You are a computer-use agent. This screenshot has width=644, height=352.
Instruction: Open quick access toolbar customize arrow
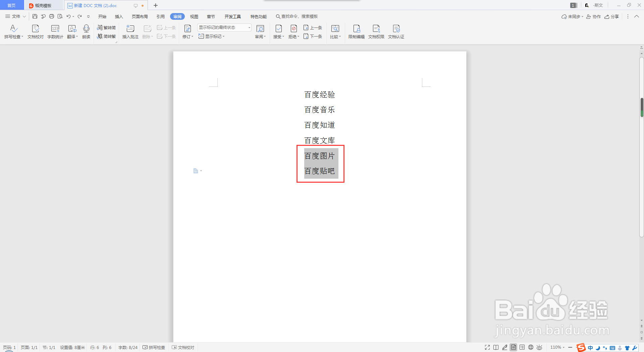(89, 16)
